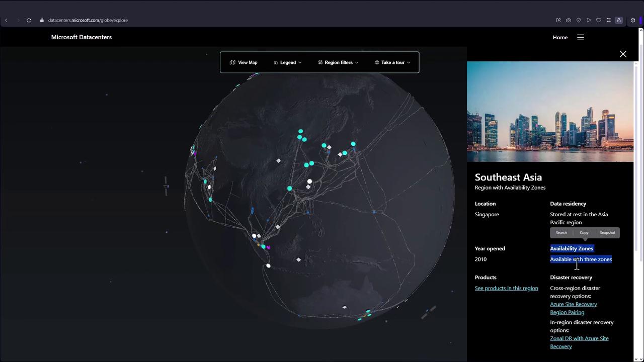Screen dimensions: 644x362
Task: Open the cross-region Azure Site Recovery link
Action: pos(574,304)
